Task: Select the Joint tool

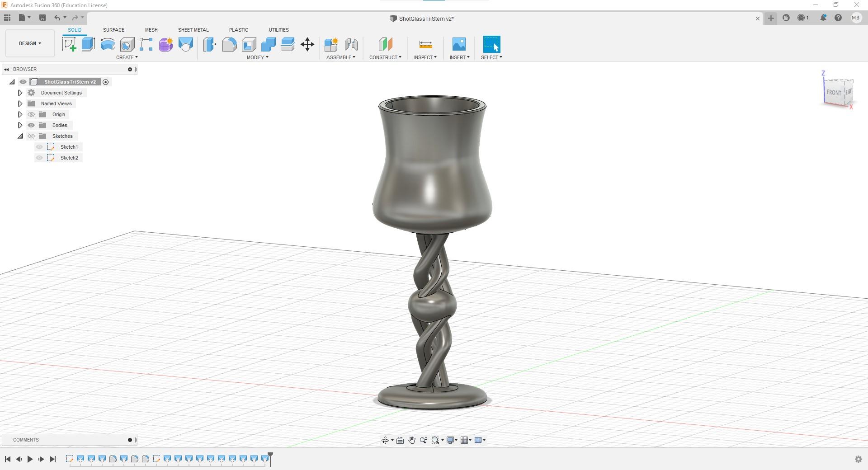Action: tap(351, 44)
